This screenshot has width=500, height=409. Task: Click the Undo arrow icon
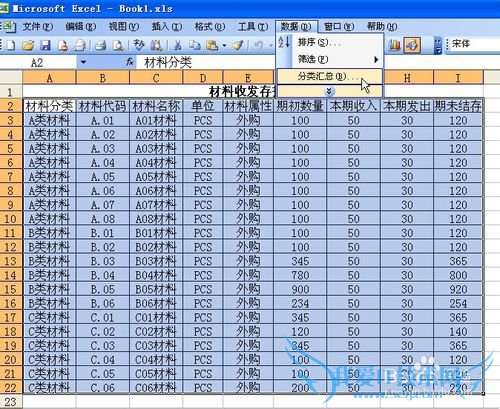point(259,45)
